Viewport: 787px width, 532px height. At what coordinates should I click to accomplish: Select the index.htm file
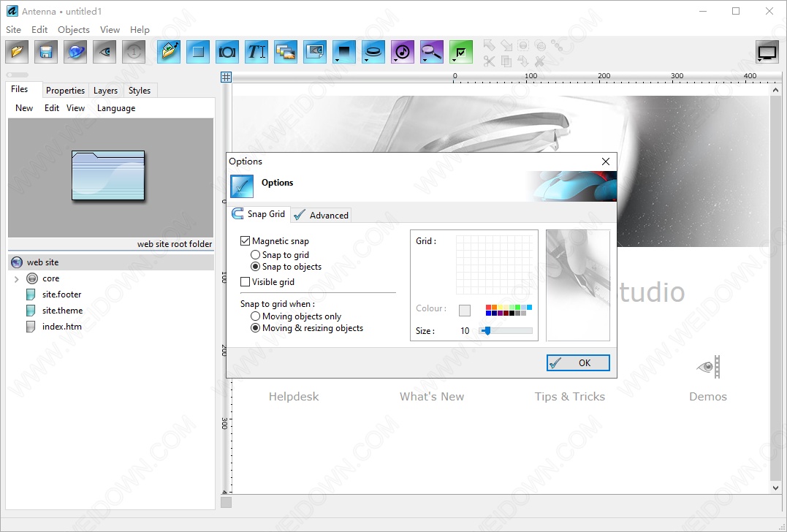pyautogui.click(x=61, y=327)
